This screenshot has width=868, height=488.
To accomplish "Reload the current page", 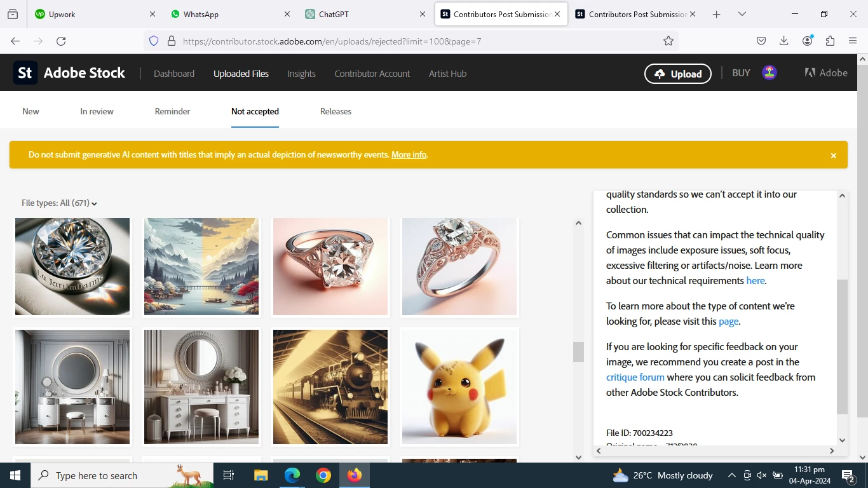I will [x=61, y=41].
